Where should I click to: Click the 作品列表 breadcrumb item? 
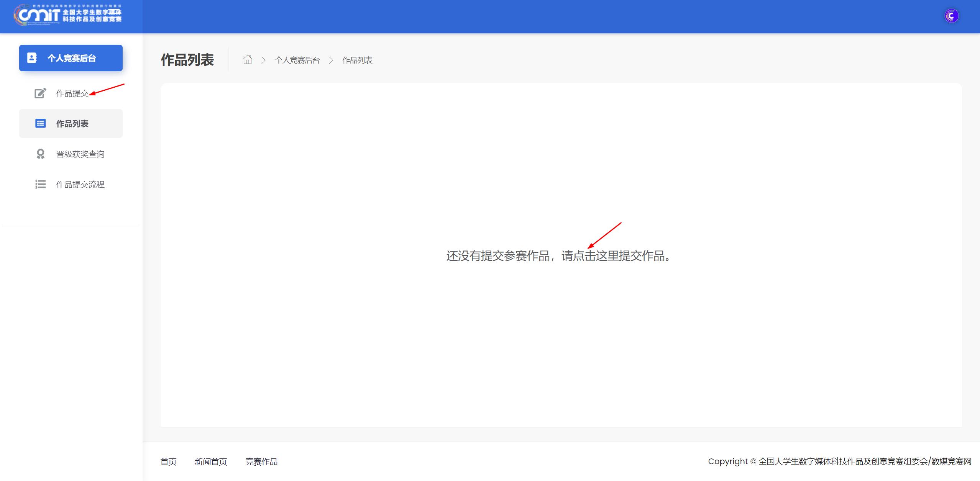pos(357,60)
